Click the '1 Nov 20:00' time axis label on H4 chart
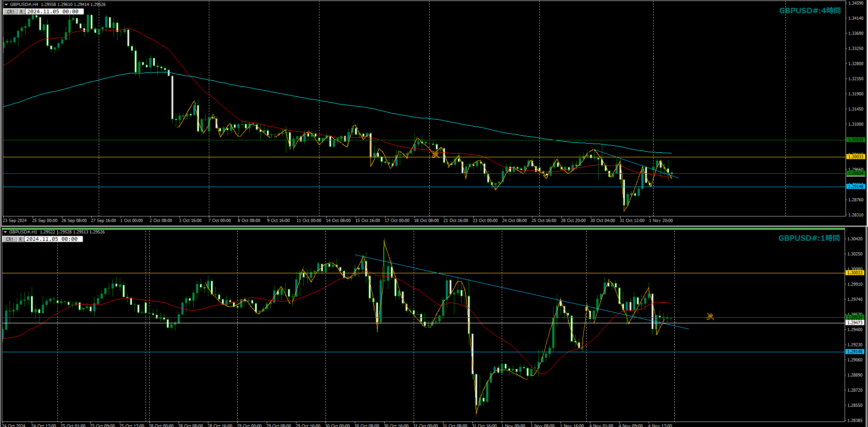Viewport: 868px width, 427px height. point(661,221)
